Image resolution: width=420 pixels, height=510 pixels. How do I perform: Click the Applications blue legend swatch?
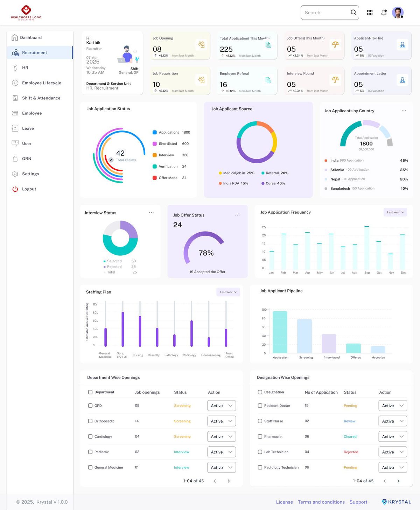[x=155, y=132]
